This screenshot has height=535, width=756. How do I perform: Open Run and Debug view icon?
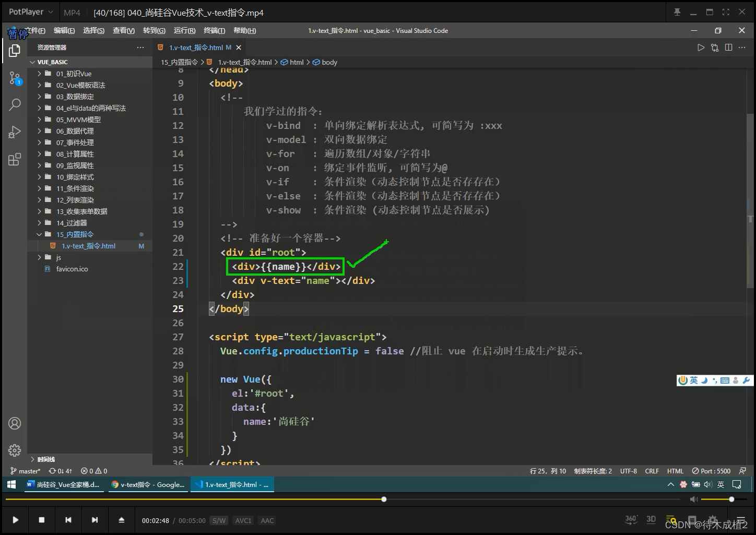click(15, 132)
